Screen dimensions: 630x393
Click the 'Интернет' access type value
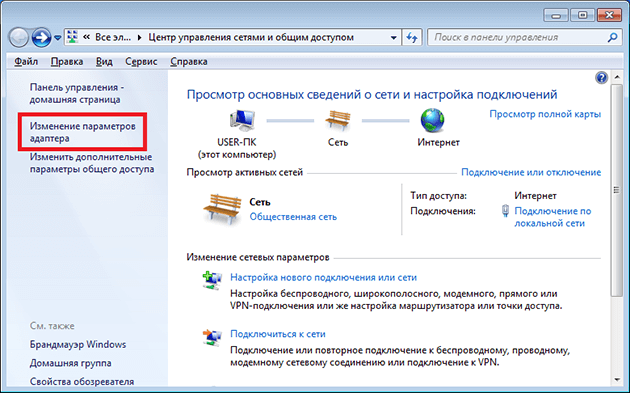coord(535,196)
